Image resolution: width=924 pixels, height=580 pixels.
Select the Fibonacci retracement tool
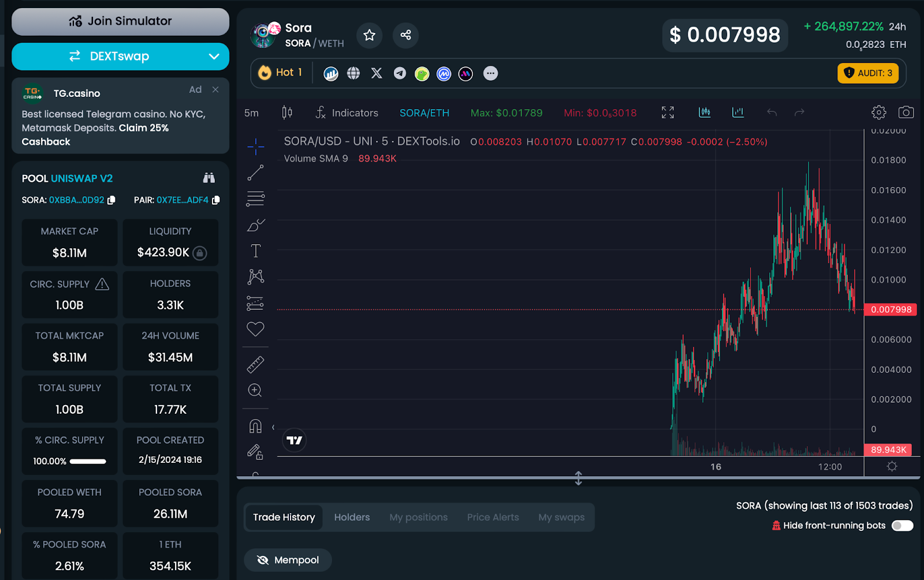(255, 199)
